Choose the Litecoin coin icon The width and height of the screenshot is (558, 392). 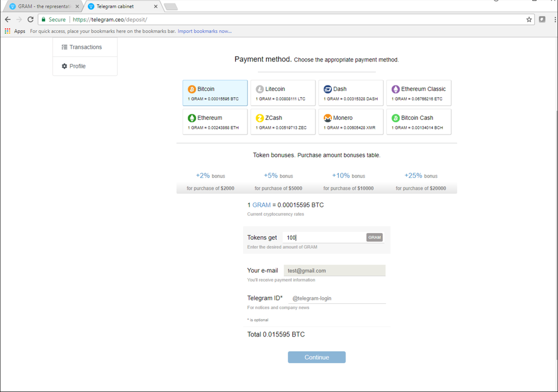tap(260, 89)
